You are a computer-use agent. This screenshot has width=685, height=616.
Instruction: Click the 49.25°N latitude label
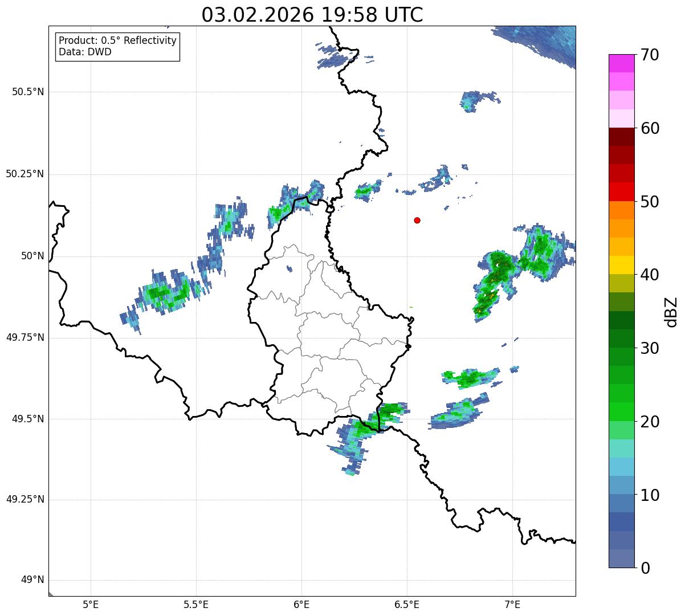point(25,499)
